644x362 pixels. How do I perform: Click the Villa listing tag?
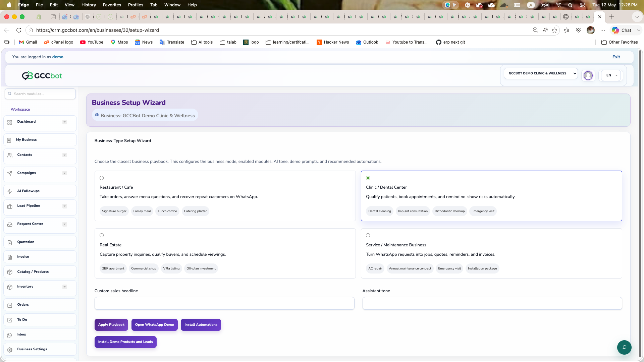point(171,268)
